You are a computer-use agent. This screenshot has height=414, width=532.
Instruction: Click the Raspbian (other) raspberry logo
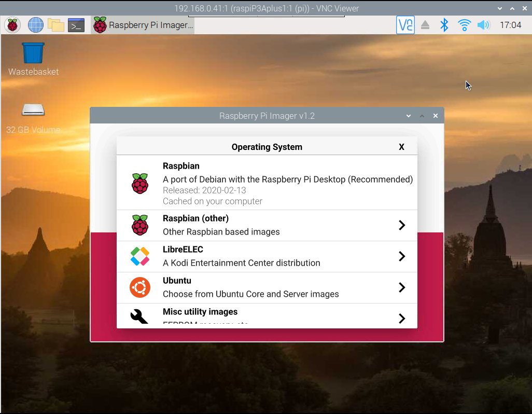pos(140,225)
